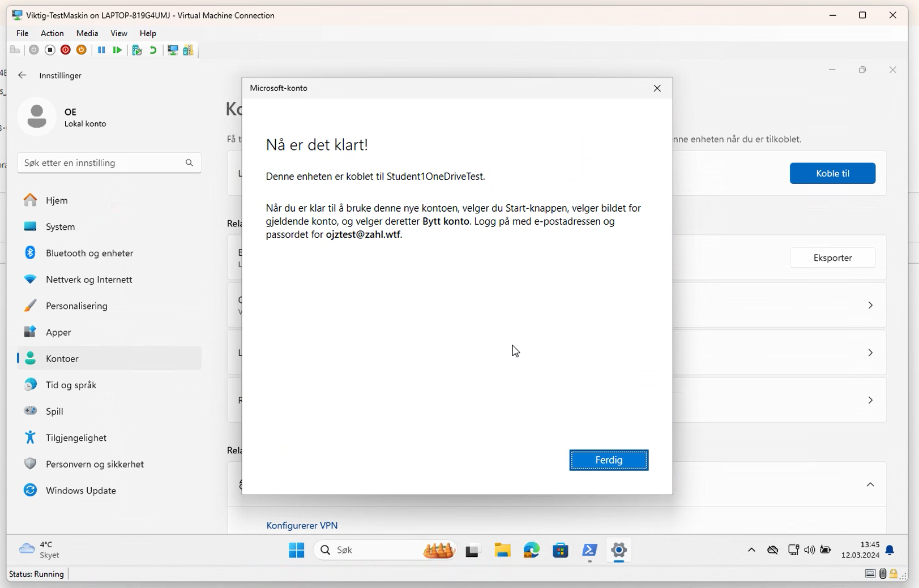Open Personvern og sikkerhet settings
This screenshot has width=919, height=588.
[x=109, y=464]
